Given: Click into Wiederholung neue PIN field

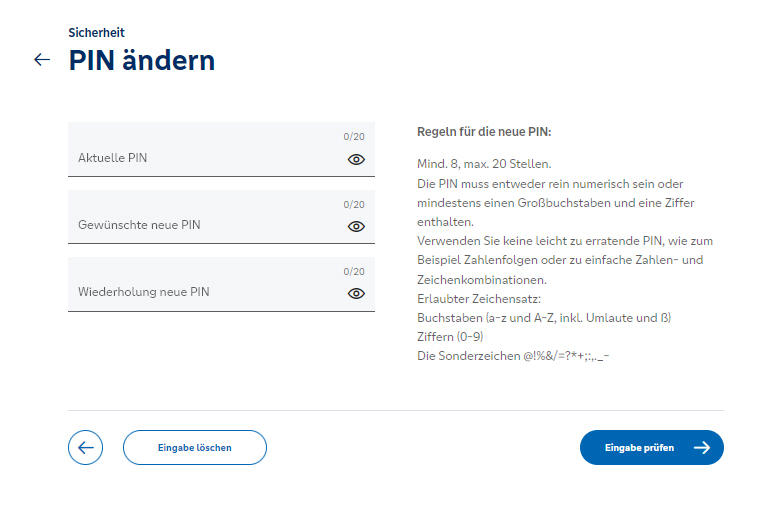Looking at the screenshot, I should coord(221,284).
